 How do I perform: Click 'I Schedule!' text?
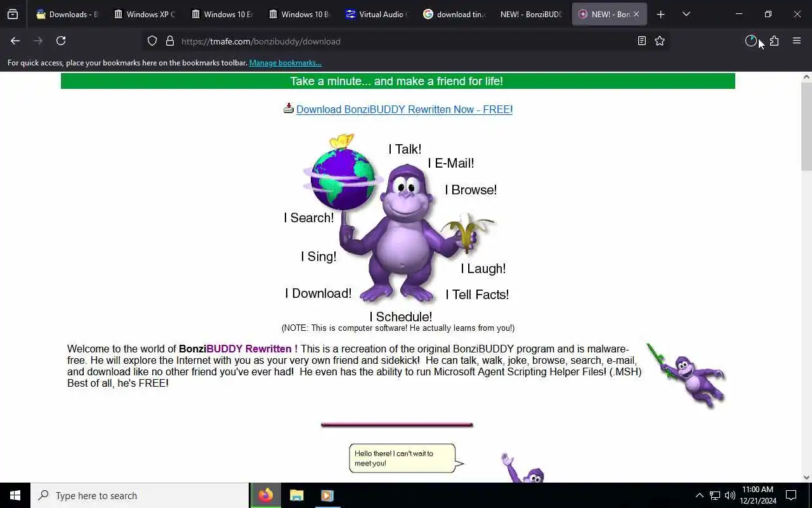[401, 317]
